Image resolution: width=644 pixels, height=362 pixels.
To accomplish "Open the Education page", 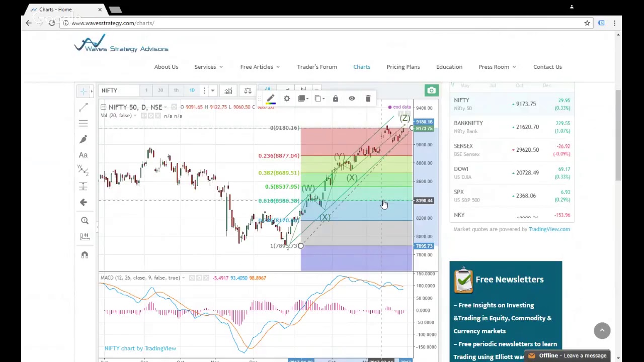I will (449, 67).
